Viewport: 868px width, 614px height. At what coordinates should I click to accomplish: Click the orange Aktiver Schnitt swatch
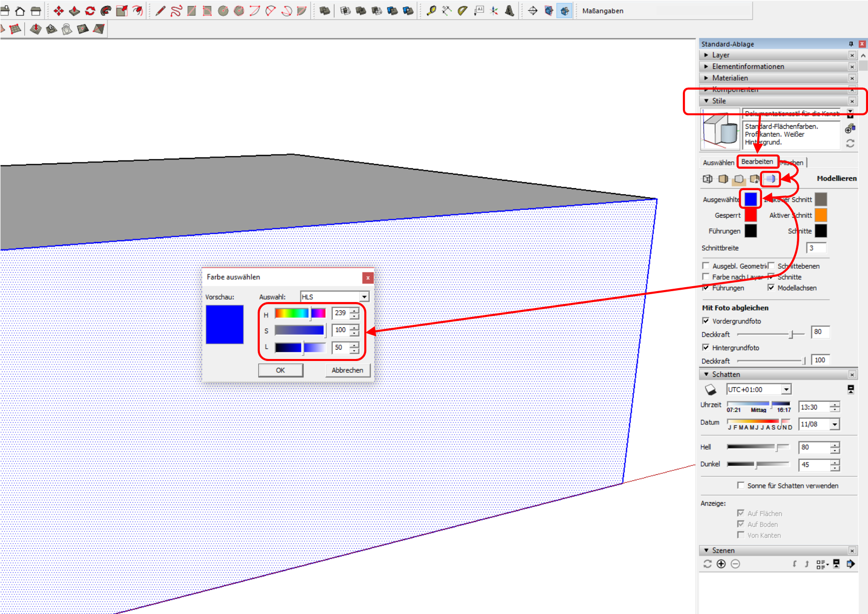tap(820, 215)
